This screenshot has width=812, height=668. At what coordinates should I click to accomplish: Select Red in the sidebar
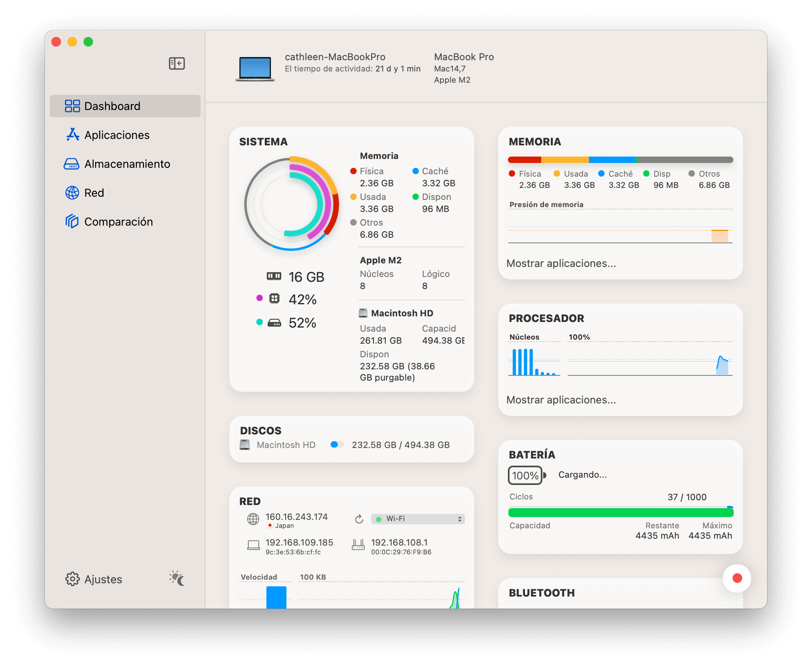(x=125, y=193)
